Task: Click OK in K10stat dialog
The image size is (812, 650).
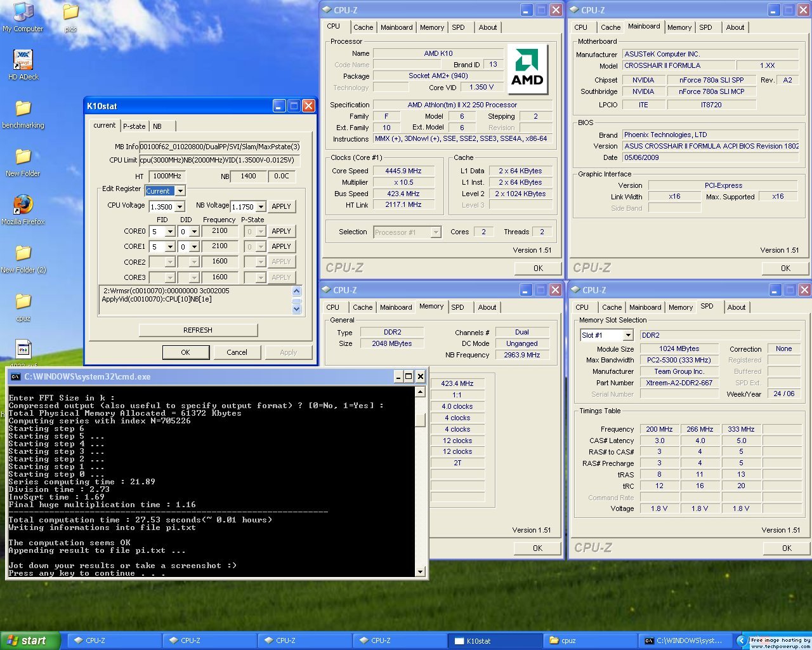Action: tap(185, 352)
